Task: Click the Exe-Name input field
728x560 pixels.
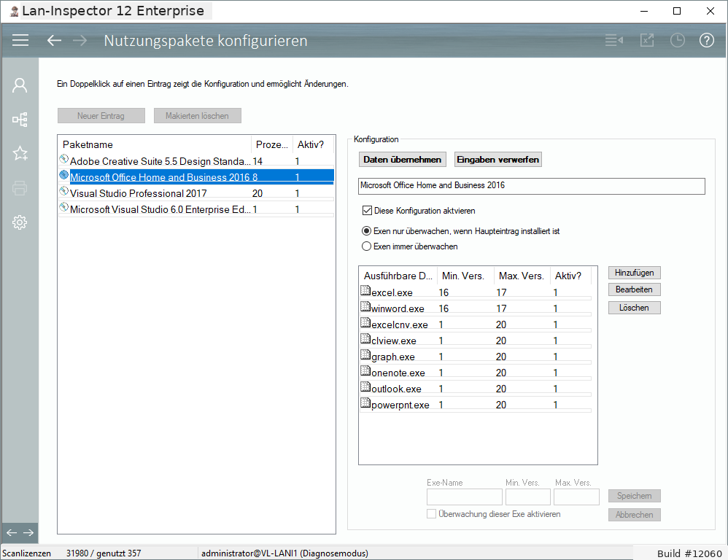Action: point(464,497)
